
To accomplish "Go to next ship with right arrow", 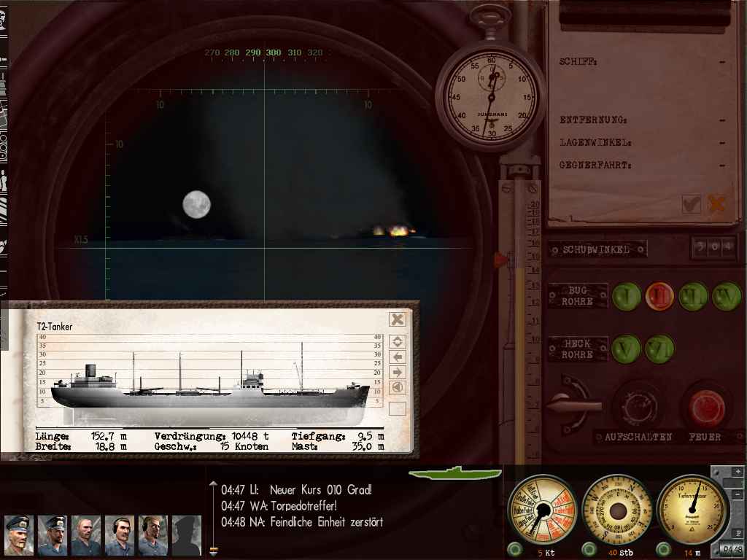I will click(x=398, y=372).
